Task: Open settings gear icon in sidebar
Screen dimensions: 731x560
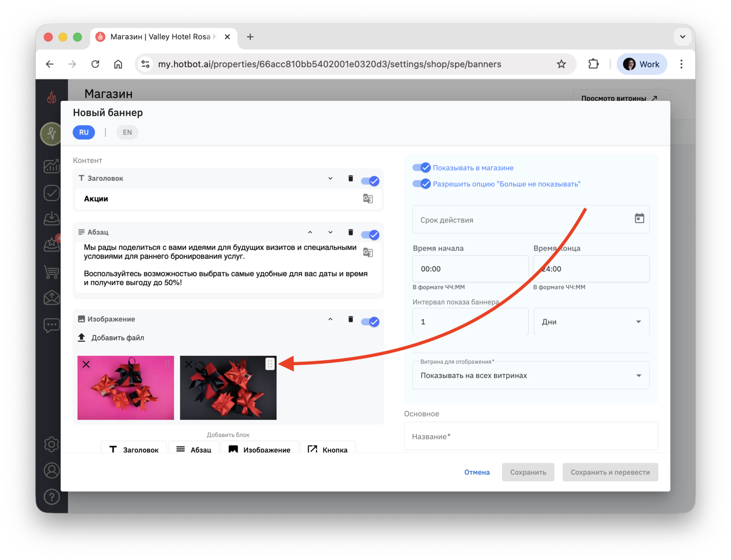Action: (x=51, y=444)
